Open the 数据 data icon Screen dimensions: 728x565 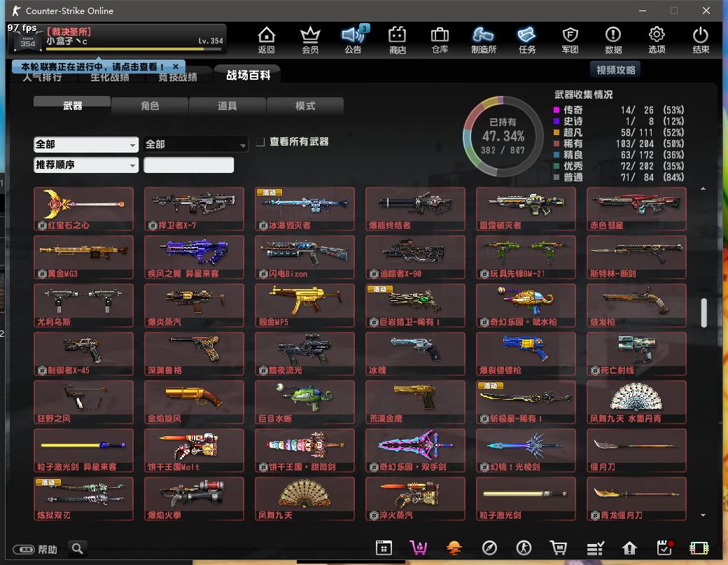(613, 39)
